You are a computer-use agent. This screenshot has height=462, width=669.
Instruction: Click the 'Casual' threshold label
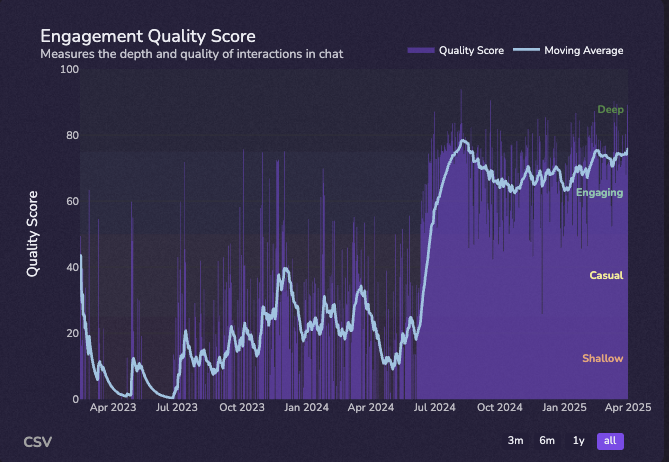606,276
